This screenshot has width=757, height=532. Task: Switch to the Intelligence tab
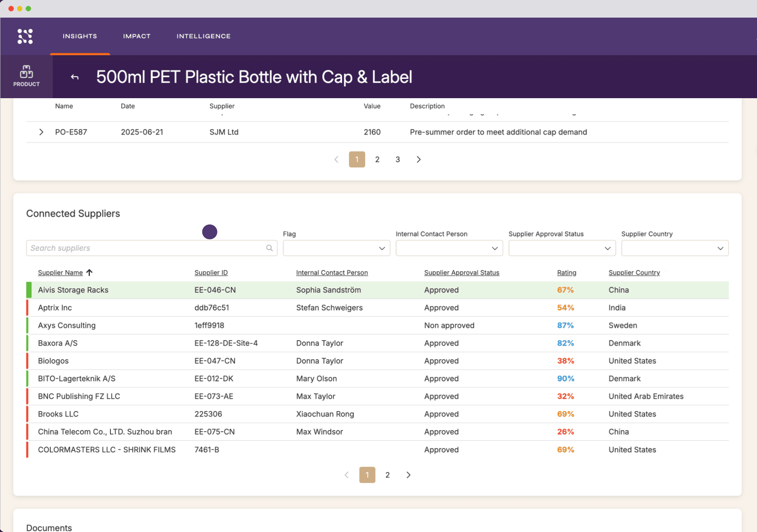[x=204, y=36]
